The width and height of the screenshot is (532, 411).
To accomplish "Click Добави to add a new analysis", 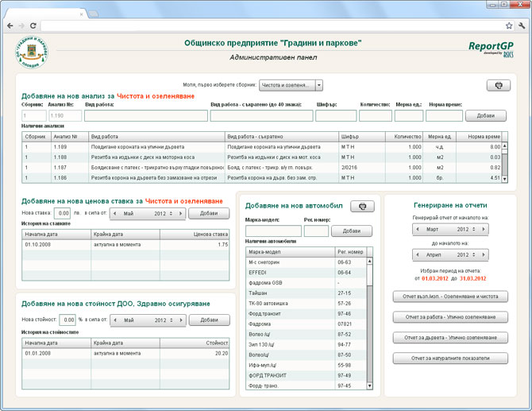I will pyautogui.click(x=485, y=115).
